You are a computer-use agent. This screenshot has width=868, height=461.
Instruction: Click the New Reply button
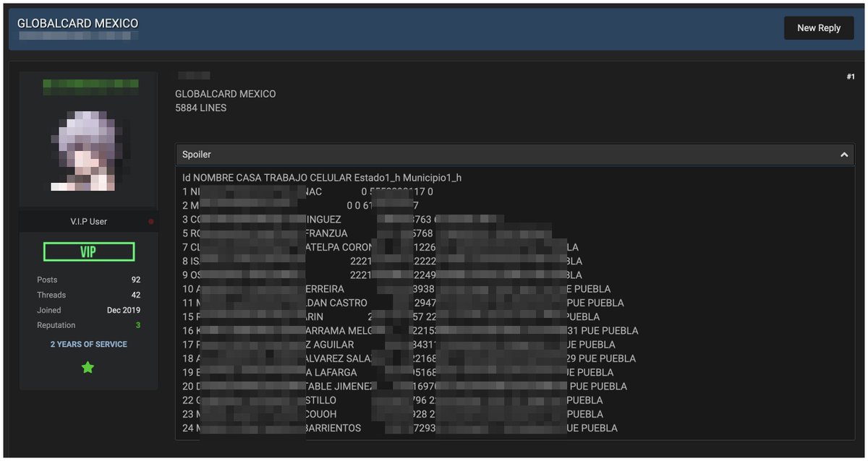pos(819,28)
